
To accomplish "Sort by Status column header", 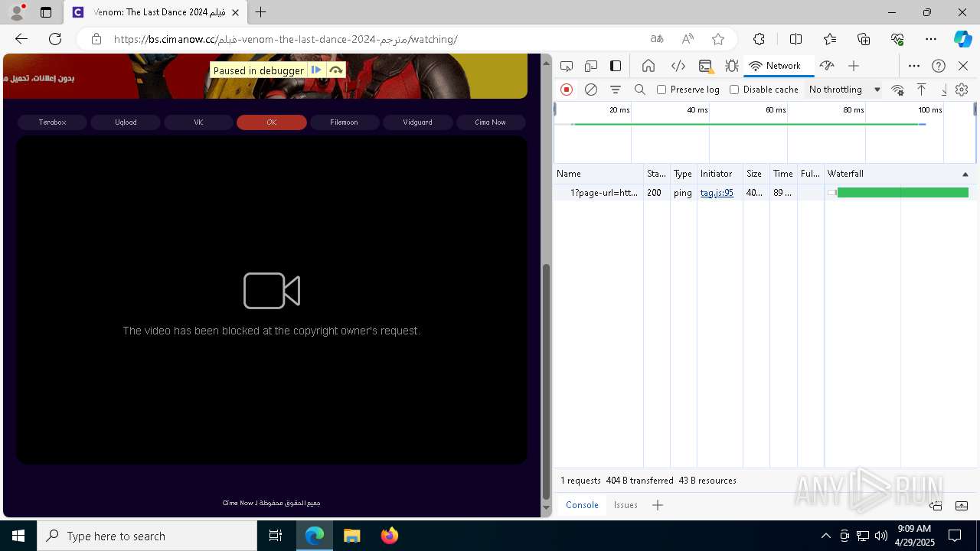I will [656, 174].
